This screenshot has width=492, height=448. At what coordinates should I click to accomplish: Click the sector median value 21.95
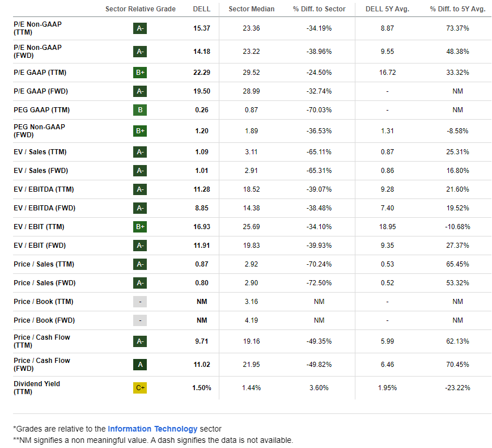(251, 365)
